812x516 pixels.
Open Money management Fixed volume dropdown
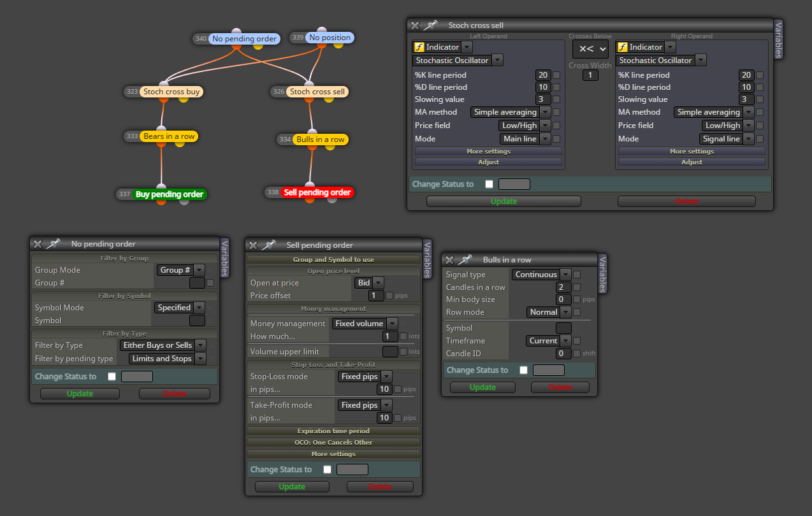tap(365, 324)
